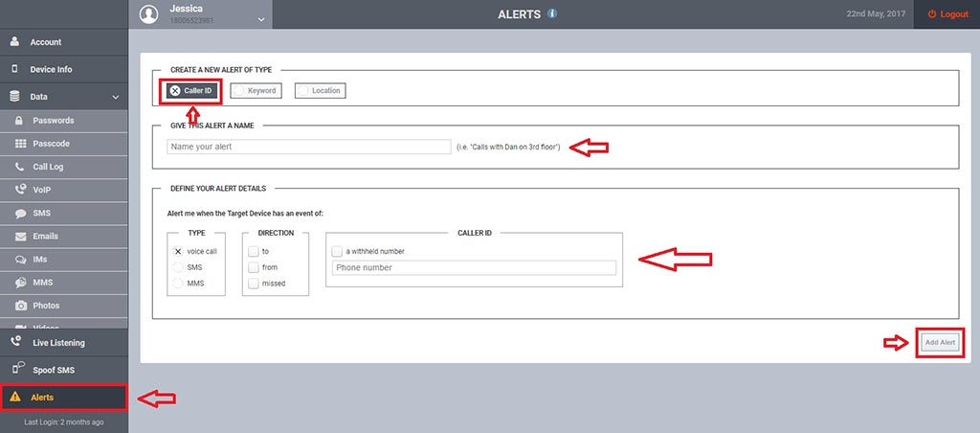Select the SMS type radio option
The width and height of the screenshot is (980, 433).
pyautogui.click(x=178, y=267)
